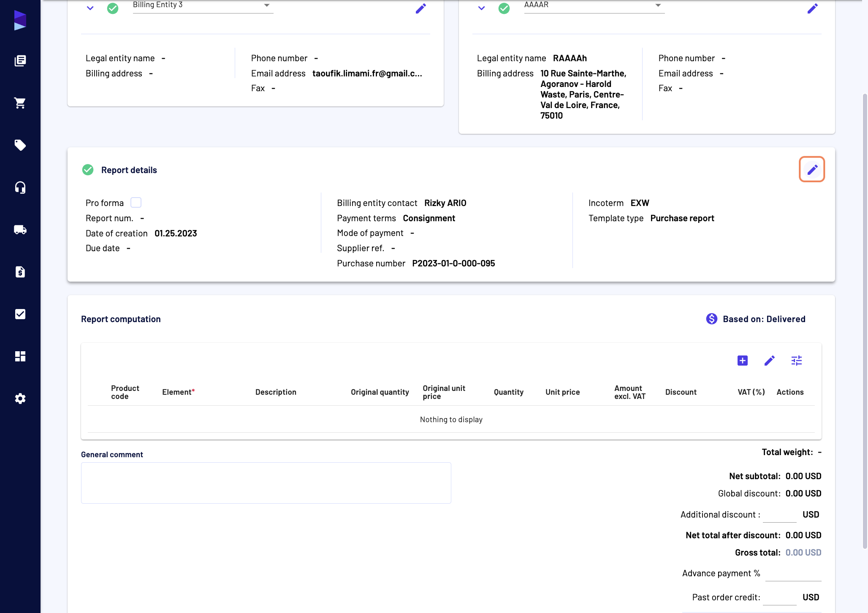Click the page vertical scrollbar
Screen dimensions: 868x613
tap(864, 321)
